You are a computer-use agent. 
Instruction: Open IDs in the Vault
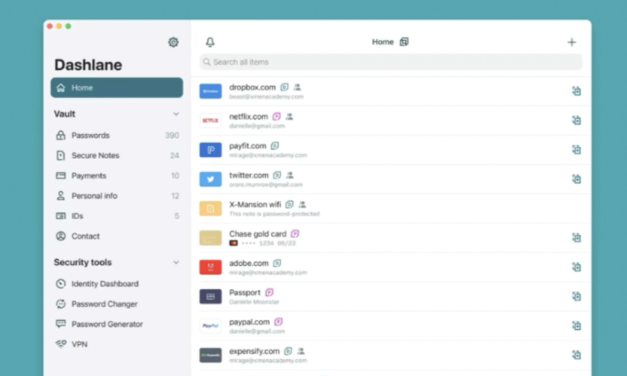pyautogui.click(x=117, y=216)
